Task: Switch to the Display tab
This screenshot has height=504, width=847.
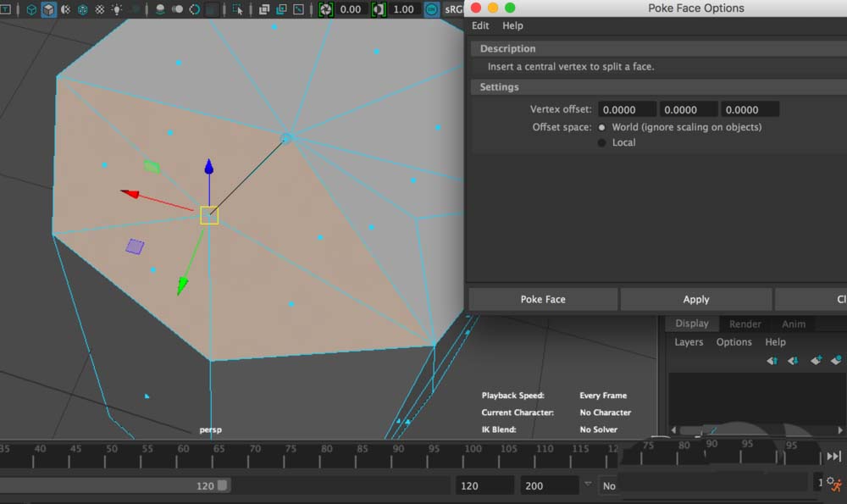Action: 691,323
